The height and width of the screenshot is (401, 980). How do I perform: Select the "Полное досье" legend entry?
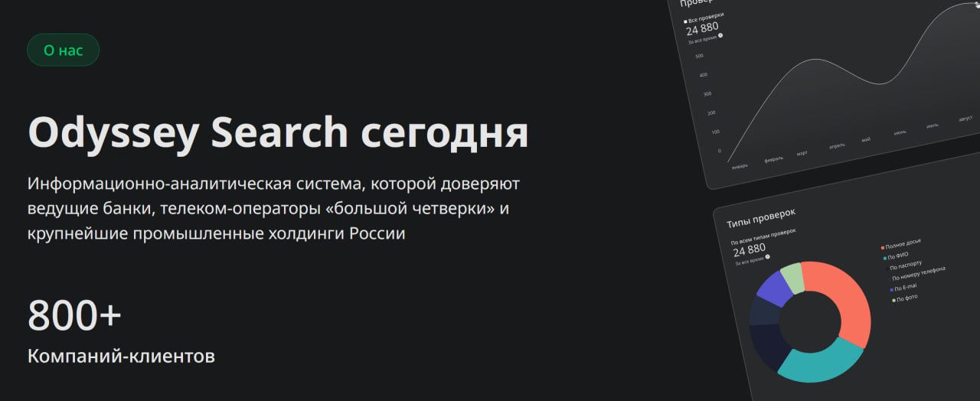(901, 243)
